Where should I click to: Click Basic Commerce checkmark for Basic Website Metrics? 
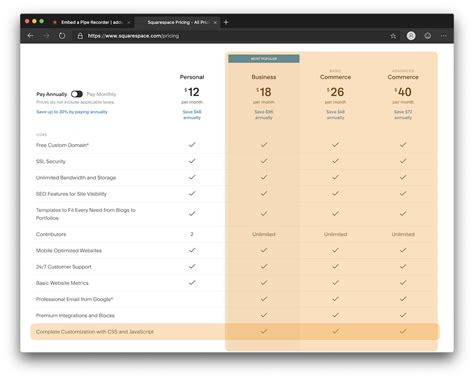335,283
